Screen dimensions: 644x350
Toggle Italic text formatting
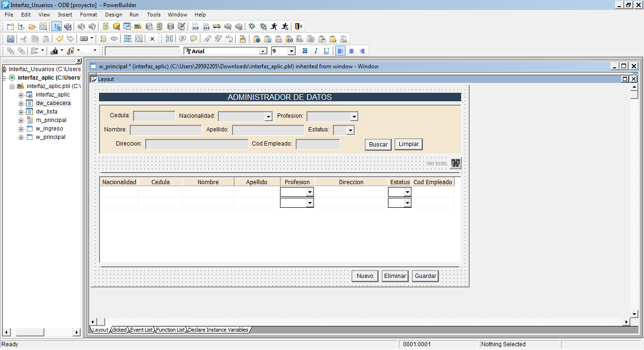point(315,51)
